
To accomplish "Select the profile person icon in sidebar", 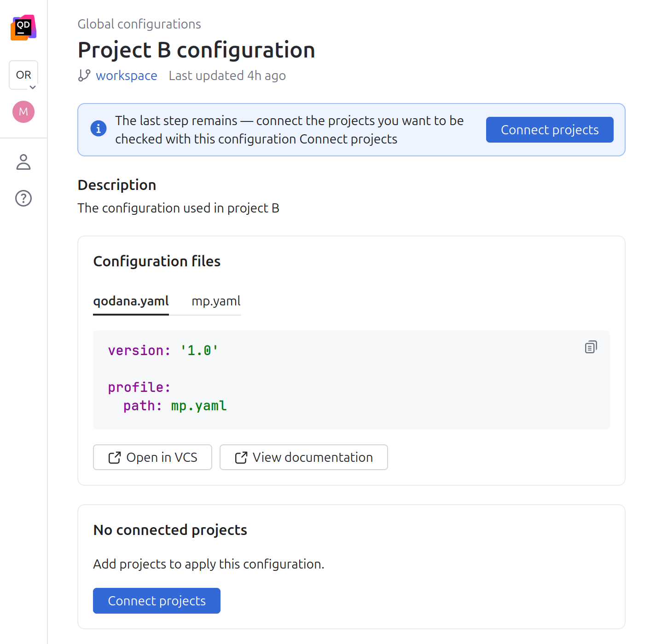I will (x=23, y=162).
